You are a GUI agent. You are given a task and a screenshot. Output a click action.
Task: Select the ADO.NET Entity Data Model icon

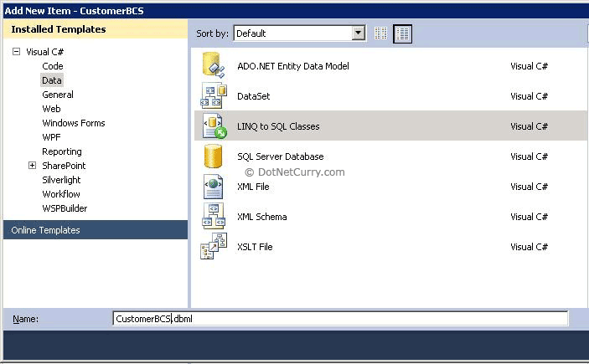(x=213, y=66)
